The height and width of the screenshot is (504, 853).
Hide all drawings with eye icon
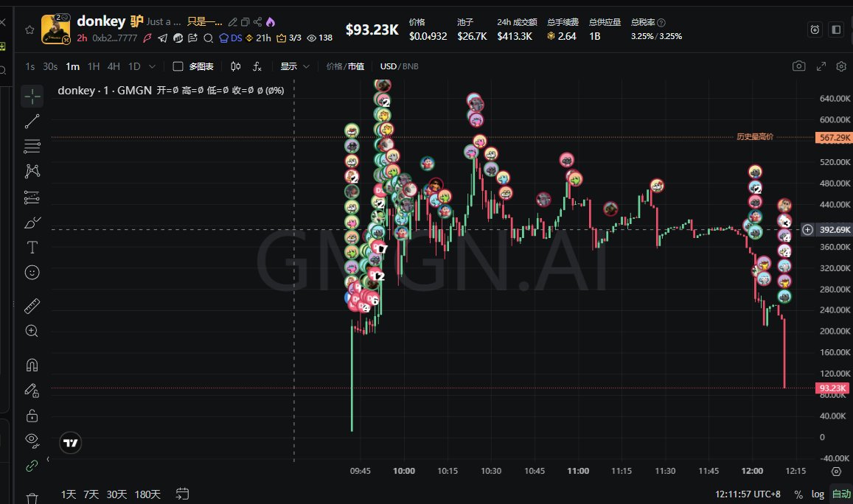coord(32,441)
